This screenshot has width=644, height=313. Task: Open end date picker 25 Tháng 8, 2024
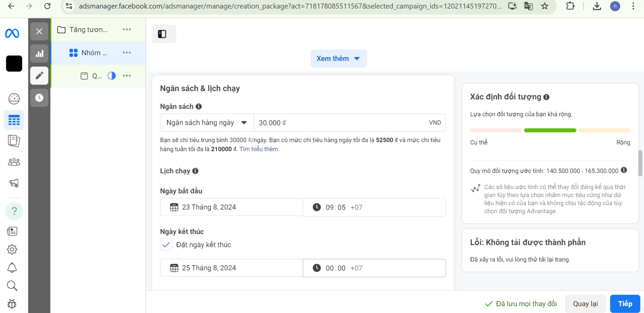click(231, 268)
